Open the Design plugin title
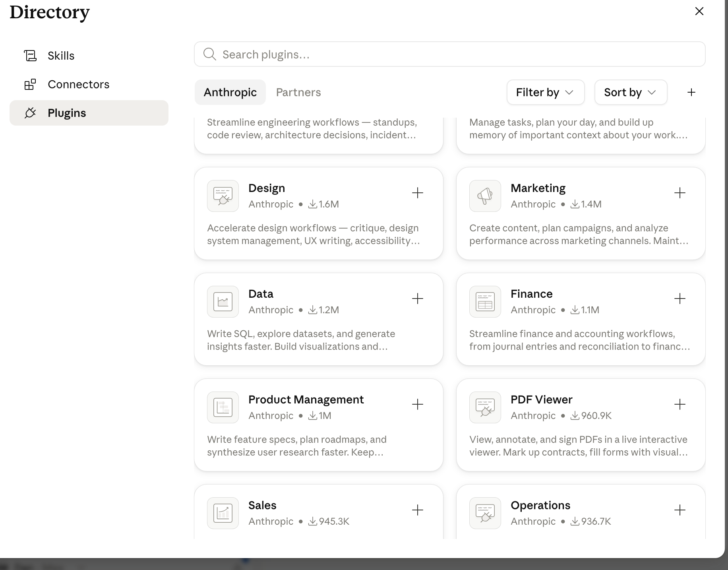This screenshot has height=570, width=728. [x=267, y=188]
